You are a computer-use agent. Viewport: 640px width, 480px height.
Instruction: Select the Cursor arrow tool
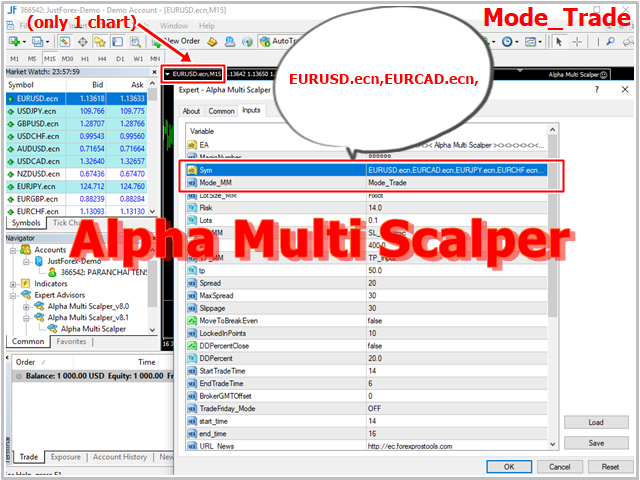[559, 41]
